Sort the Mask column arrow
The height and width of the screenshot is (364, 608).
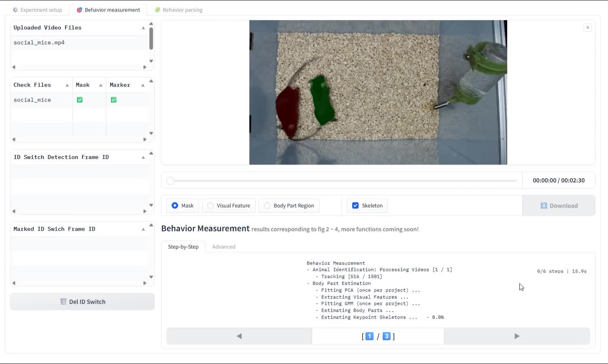point(101,85)
